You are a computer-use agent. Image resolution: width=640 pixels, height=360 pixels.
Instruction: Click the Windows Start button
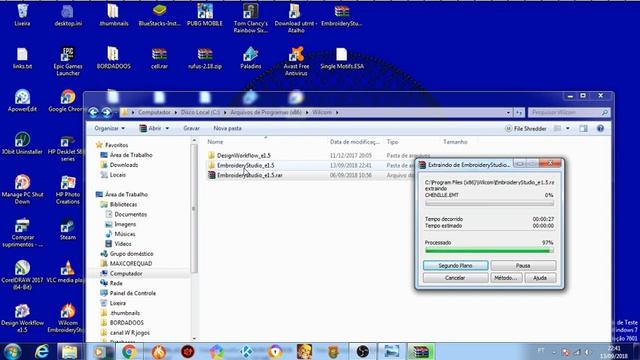click(12, 351)
